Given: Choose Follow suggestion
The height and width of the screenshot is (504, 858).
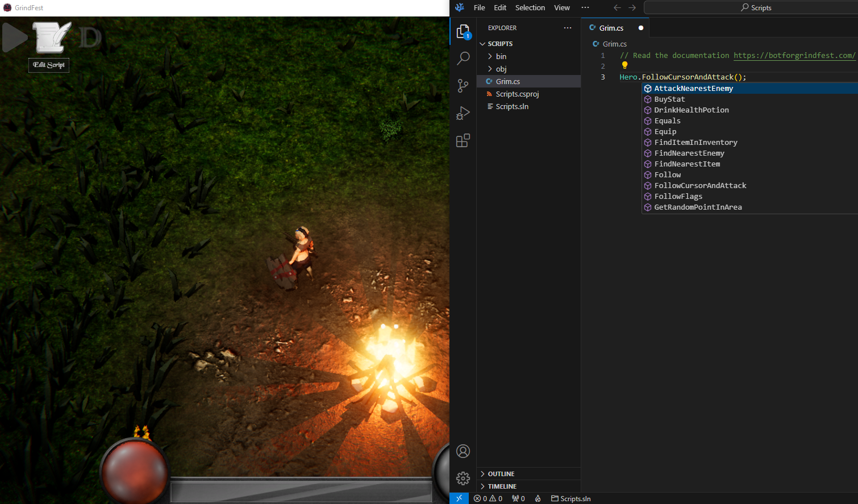Looking at the screenshot, I should (750, 174).
